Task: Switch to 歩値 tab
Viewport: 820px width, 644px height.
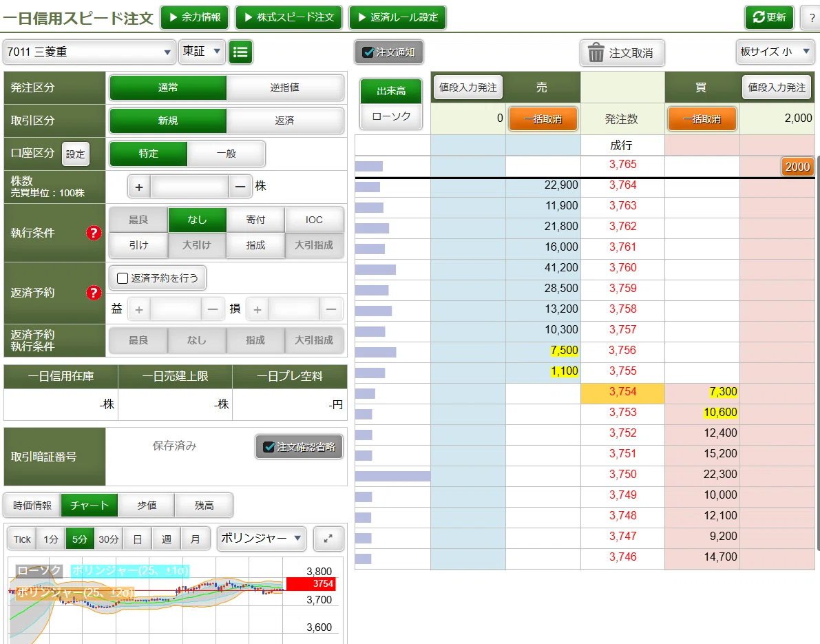Action: click(147, 506)
